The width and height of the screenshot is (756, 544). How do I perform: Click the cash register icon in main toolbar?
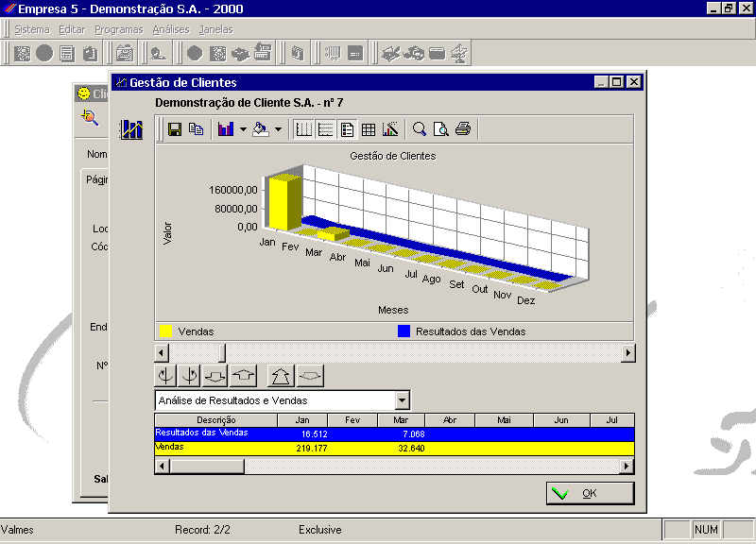[263, 53]
